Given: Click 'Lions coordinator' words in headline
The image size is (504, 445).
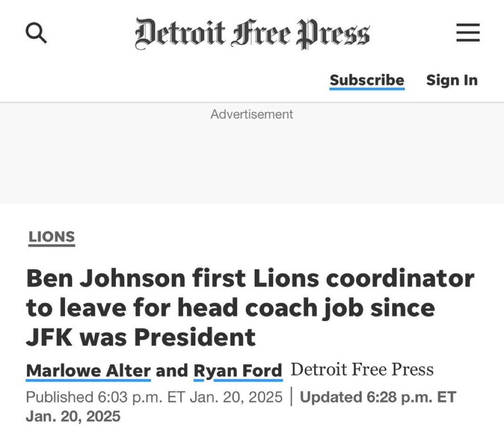Looking at the screenshot, I should (364, 278).
